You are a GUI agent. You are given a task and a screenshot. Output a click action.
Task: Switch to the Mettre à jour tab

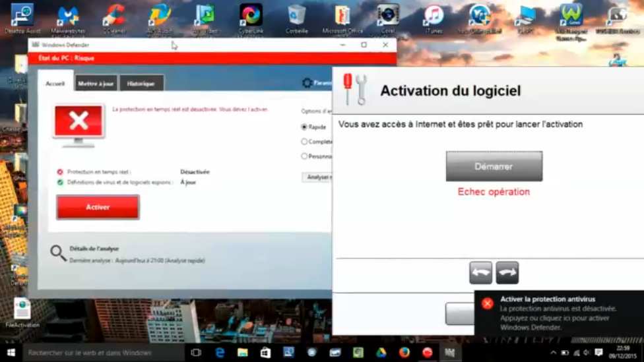[95, 83]
